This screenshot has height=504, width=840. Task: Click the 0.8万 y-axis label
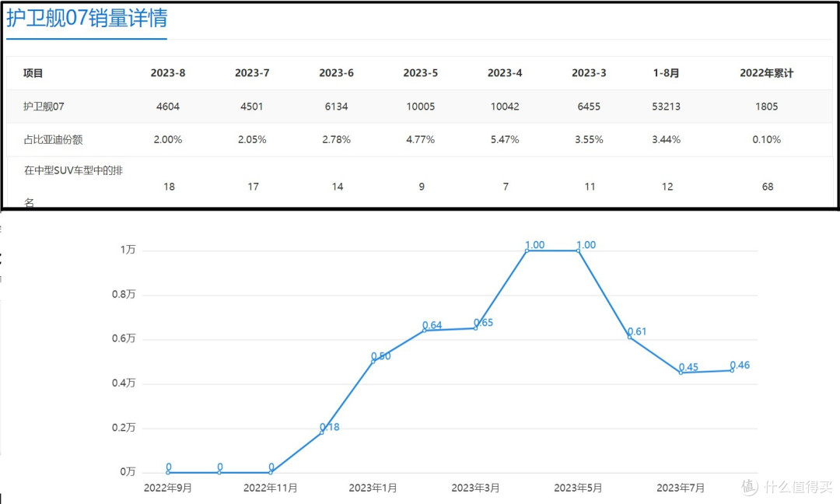(123, 294)
